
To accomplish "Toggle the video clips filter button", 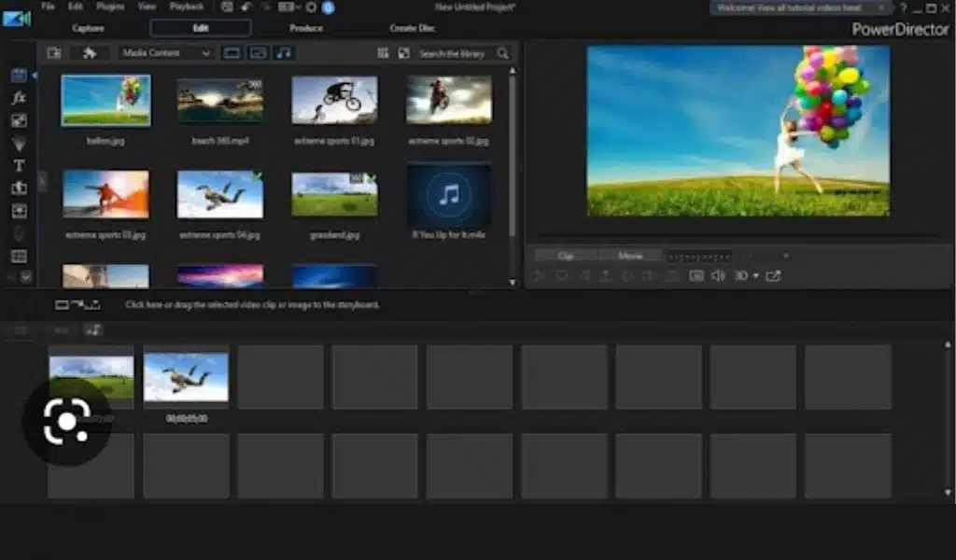I will pyautogui.click(x=232, y=53).
